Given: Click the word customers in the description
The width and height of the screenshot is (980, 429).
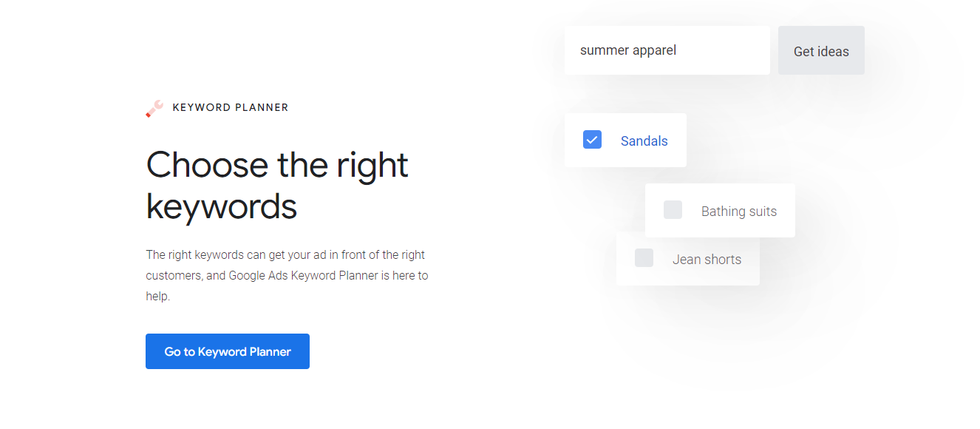Looking at the screenshot, I should pos(174,275).
